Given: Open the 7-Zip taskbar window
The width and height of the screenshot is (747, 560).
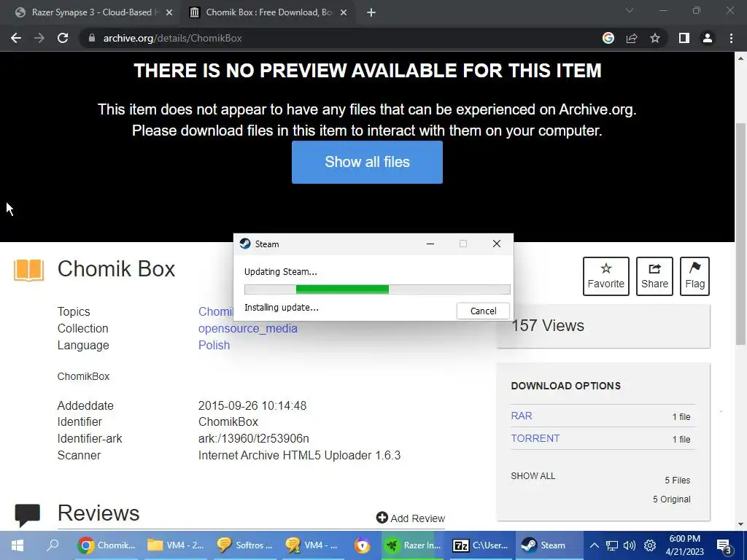Looking at the screenshot, I should 481,545.
